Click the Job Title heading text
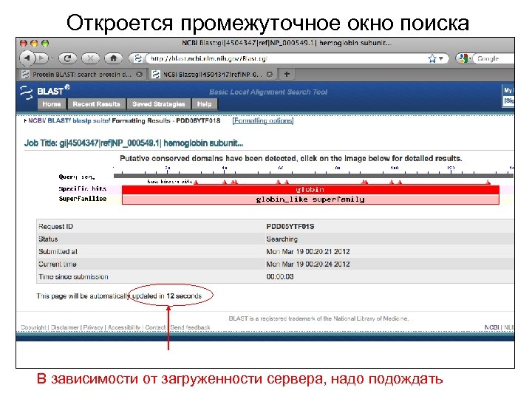 133,143
